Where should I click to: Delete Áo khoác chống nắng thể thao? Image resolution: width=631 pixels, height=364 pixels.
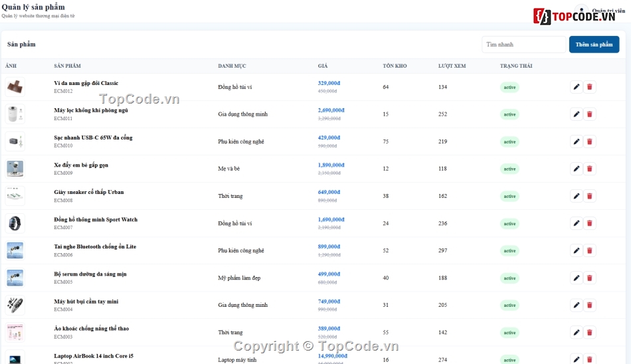point(590,333)
